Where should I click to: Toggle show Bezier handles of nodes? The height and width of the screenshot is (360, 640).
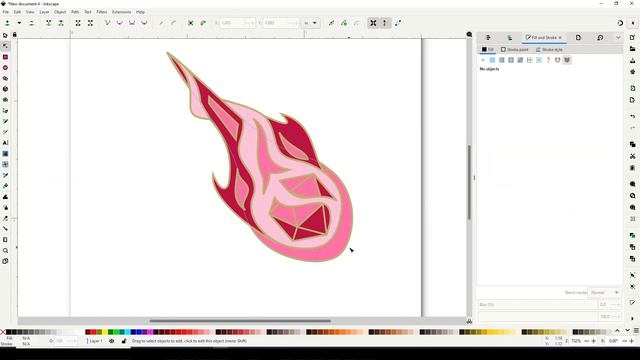point(384,23)
